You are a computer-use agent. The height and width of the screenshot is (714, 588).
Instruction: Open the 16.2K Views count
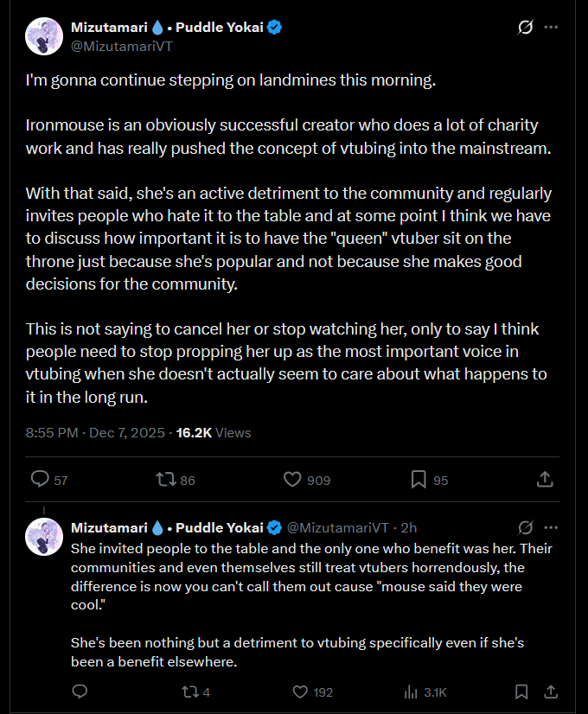pyautogui.click(x=214, y=432)
